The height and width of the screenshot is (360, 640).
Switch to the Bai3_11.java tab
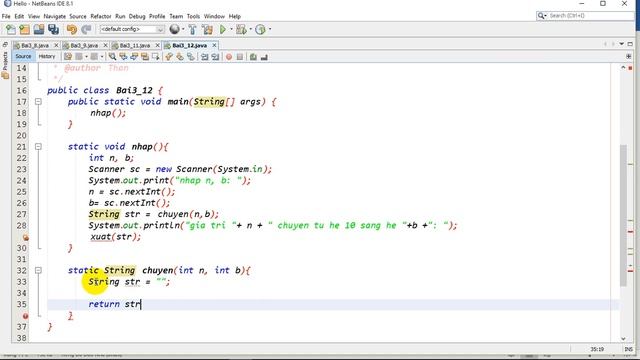135,45
